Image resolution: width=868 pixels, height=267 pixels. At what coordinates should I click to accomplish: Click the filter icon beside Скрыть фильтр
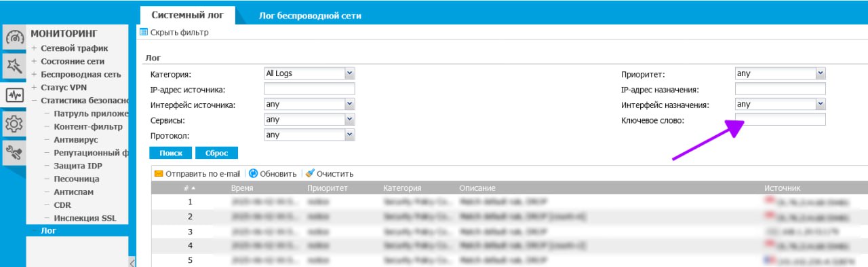tap(143, 32)
